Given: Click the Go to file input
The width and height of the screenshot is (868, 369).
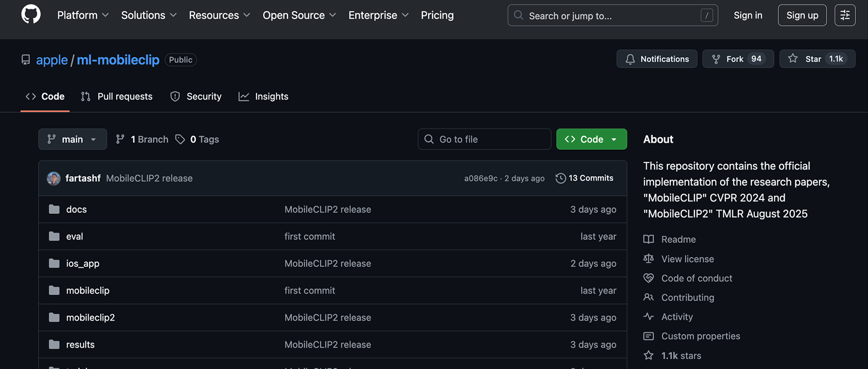Looking at the screenshot, I should [484, 139].
